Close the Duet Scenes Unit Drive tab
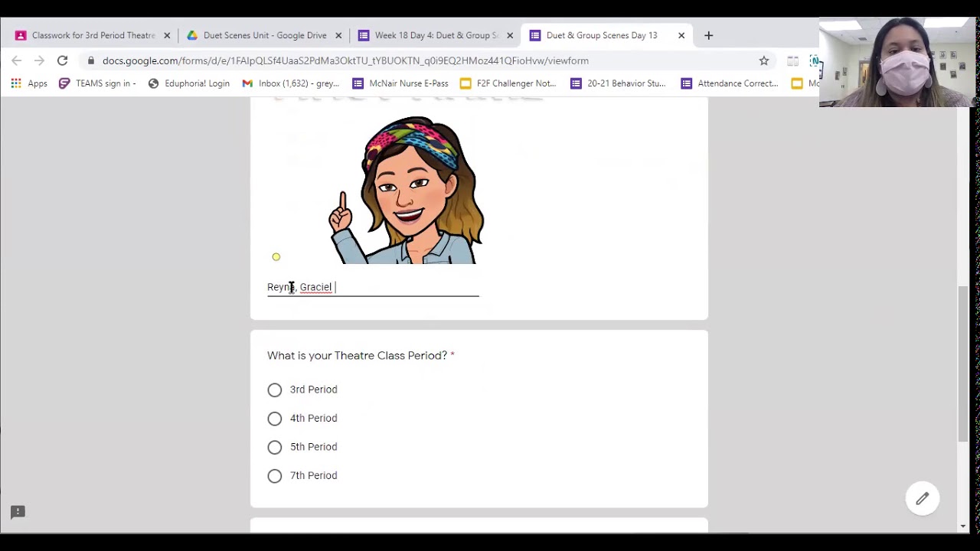The width and height of the screenshot is (980, 551). (338, 35)
